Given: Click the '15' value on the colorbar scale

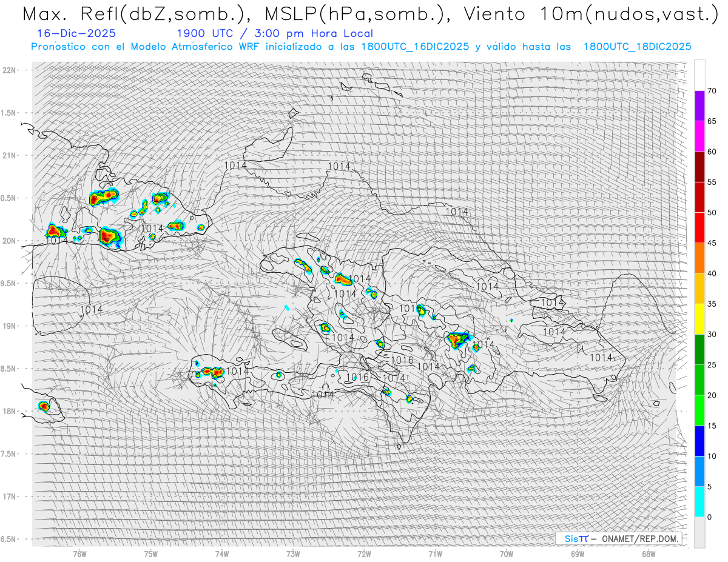Looking at the screenshot, I should click(712, 426).
